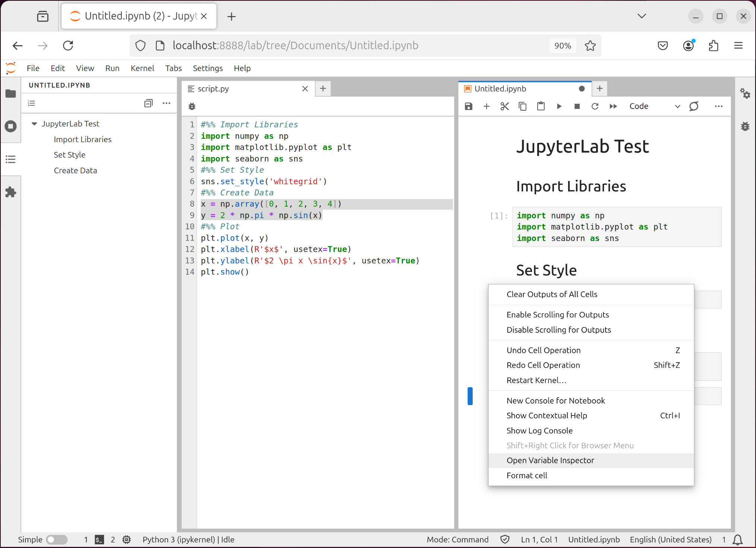Open the Tabs menu
Viewport: 756px width, 548px height.
tap(173, 68)
